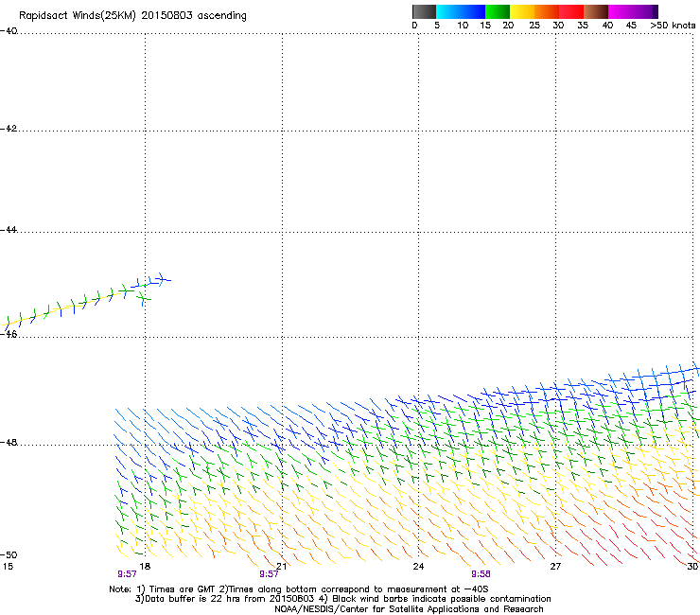Click the gray 0–5 knots color segment
700x615 pixels.
point(424,11)
